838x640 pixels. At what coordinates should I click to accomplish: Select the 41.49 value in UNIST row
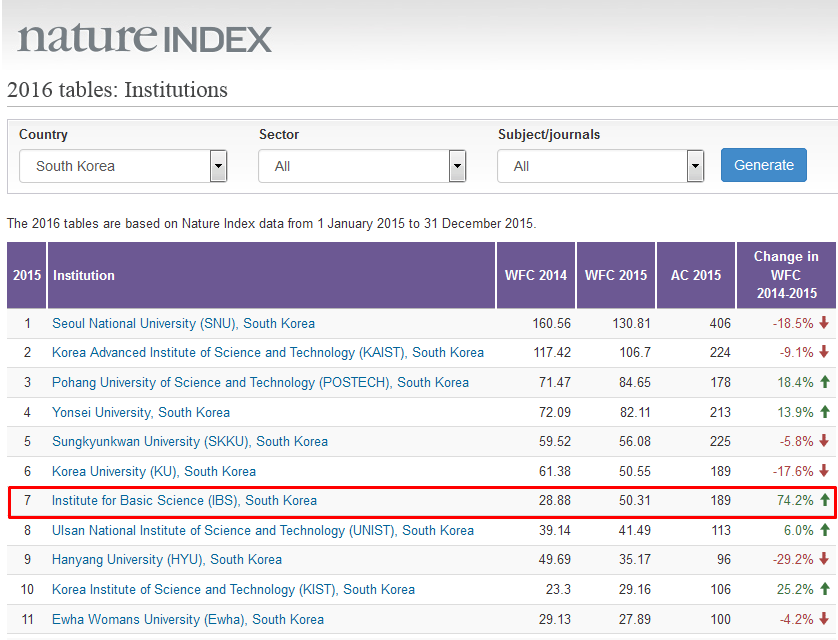click(634, 530)
